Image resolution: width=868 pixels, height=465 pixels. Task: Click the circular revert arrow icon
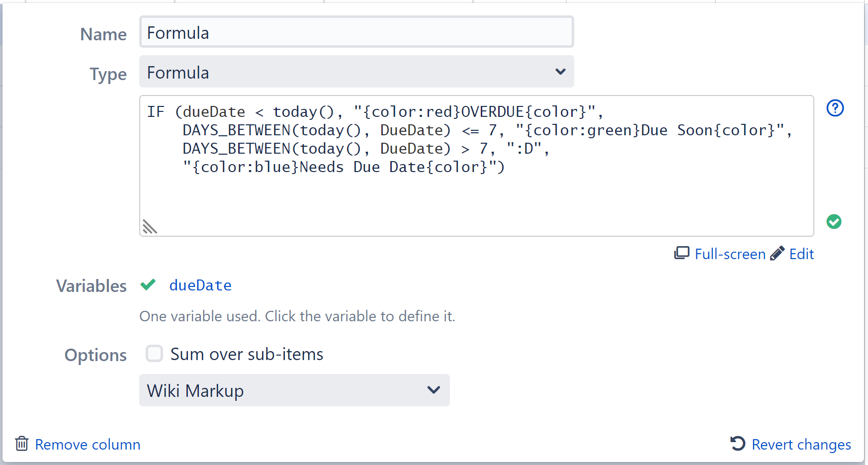[737, 444]
